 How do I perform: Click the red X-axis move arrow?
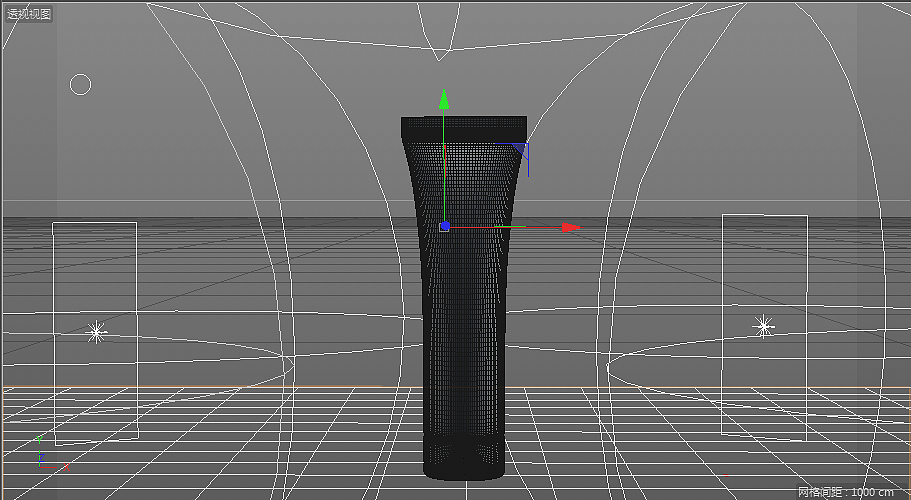[571, 228]
